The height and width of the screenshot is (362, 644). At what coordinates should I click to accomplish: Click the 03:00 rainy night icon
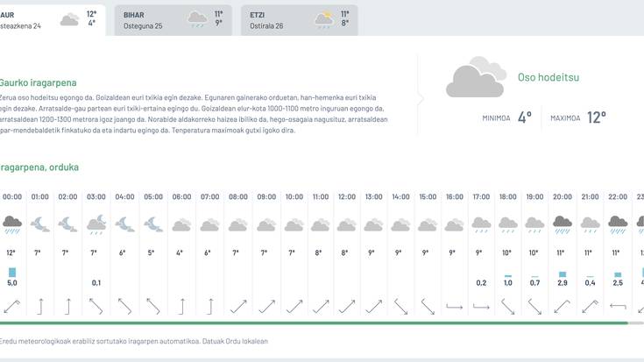96,224
